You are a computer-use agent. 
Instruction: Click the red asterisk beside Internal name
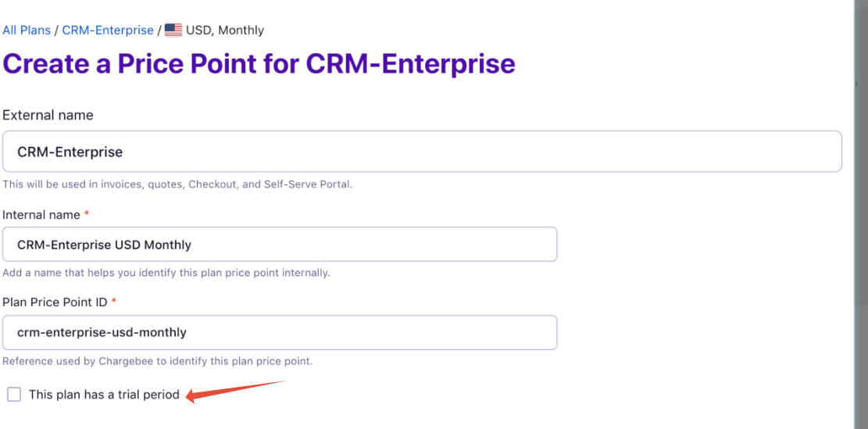click(x=87, y=214)
